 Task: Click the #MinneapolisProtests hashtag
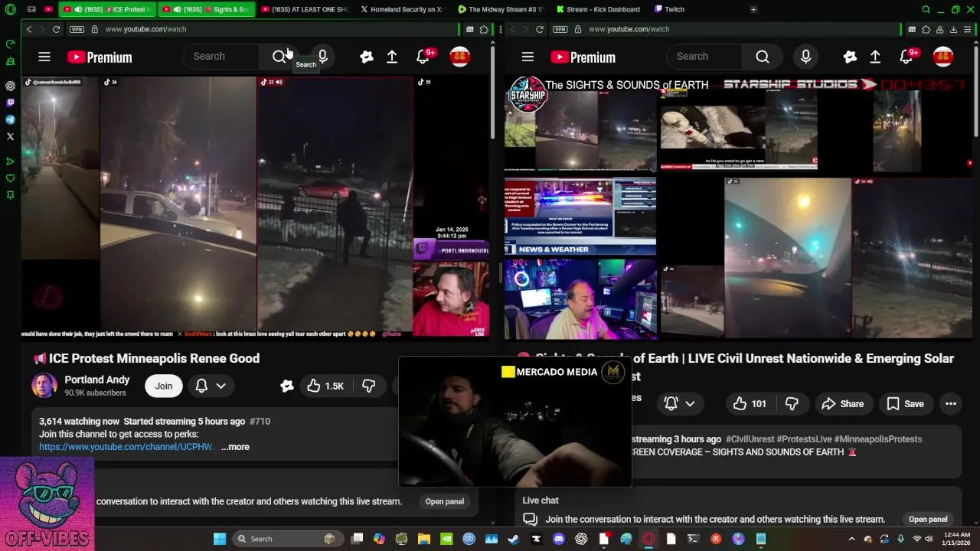tap(878, 439)
